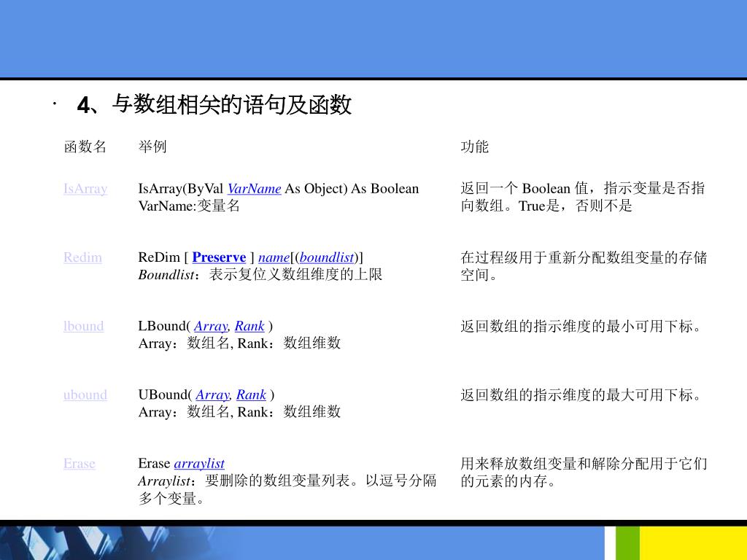Click the heading 4、与数组相关的语句及函数
Viewport: 747px width, 560px height.
tap(214, 105)
